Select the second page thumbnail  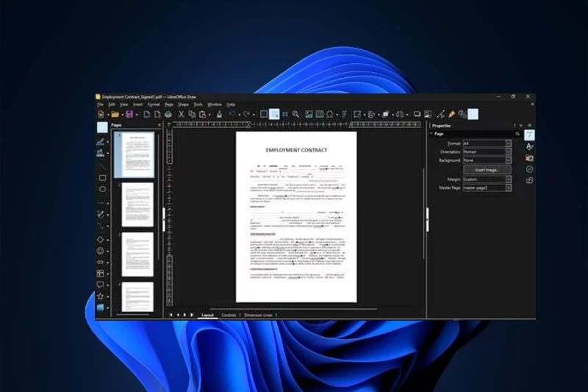pyautogui.click(x=137, y=204)
